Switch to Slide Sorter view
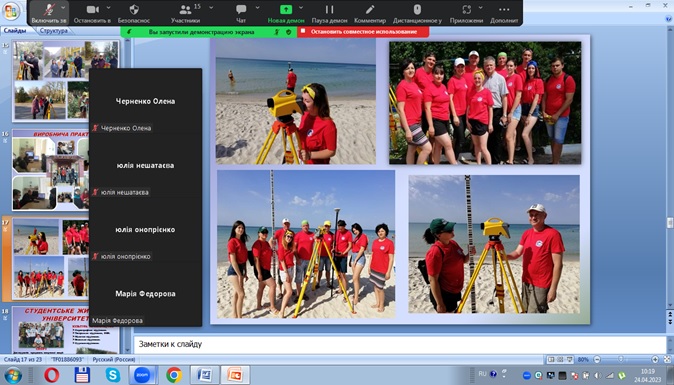Viewport: 674px width, 385px height. point(560,359)
